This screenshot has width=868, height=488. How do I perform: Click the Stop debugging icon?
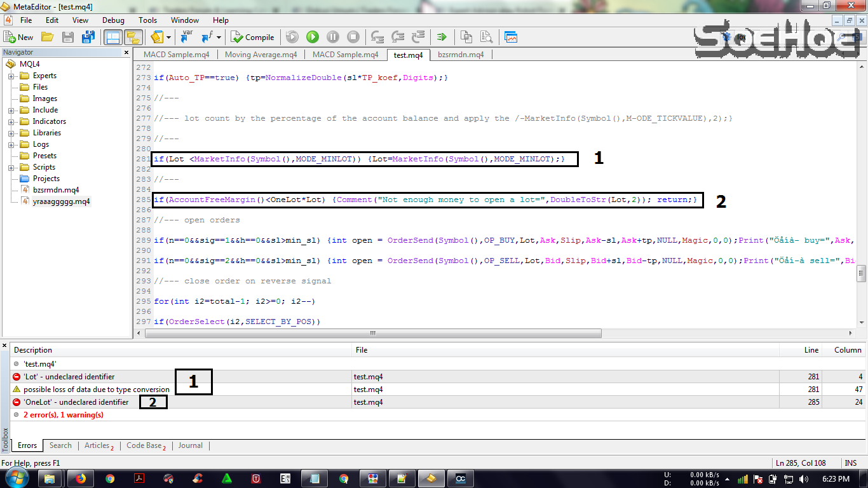(x=353, y=37)
